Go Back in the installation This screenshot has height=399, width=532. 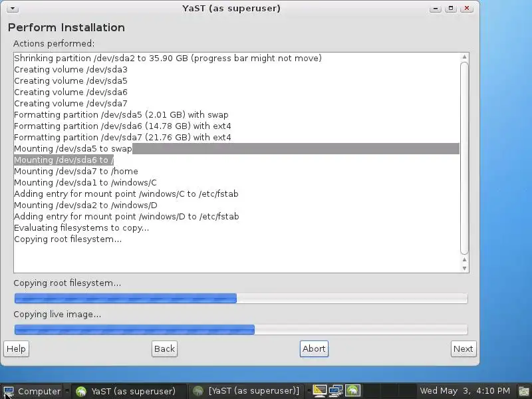pyautogui.click(x=164, y=348)
